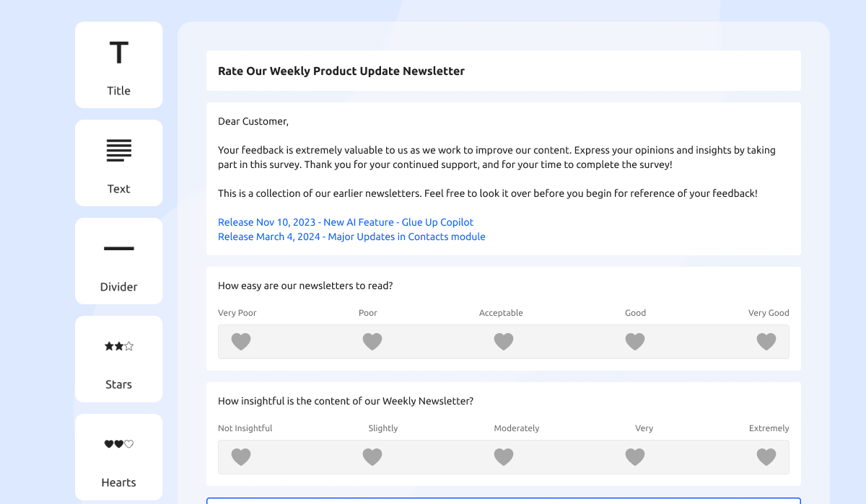The height and width of the screenshot is (504, 866).
Task: Edit the newsletter survey title
Action: [341, 71]
